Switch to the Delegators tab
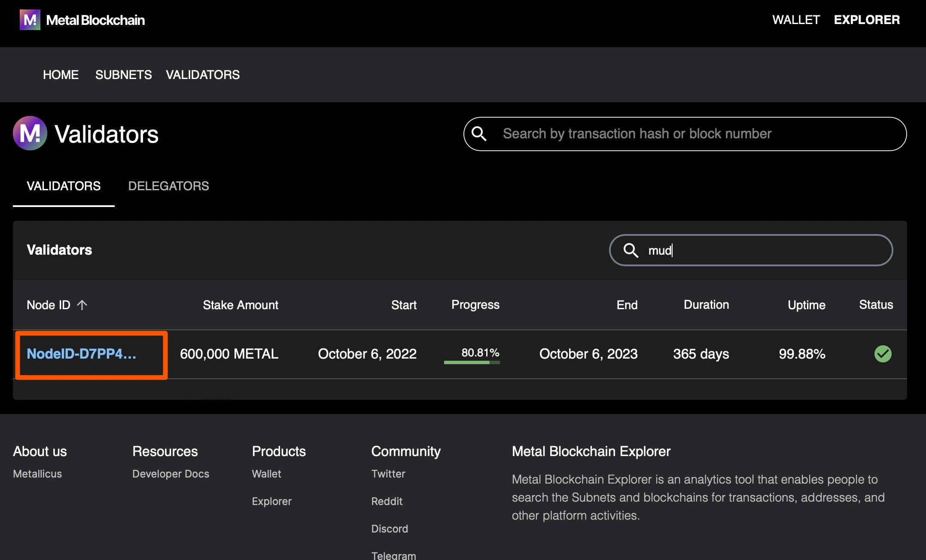The image size is (926, 560). (x=168, y=186)
